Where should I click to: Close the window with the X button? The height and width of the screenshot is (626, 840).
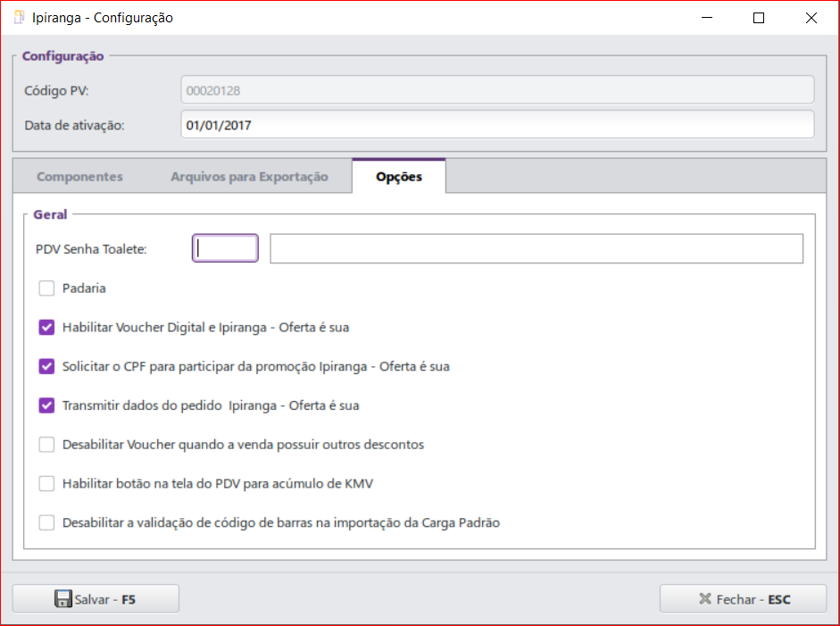(811, 18)
